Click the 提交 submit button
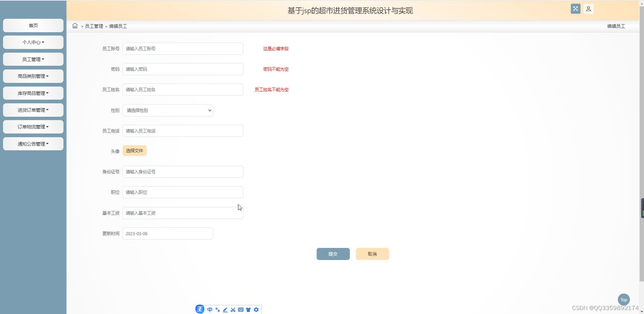The image size is (644, 314). coord(333,254)
